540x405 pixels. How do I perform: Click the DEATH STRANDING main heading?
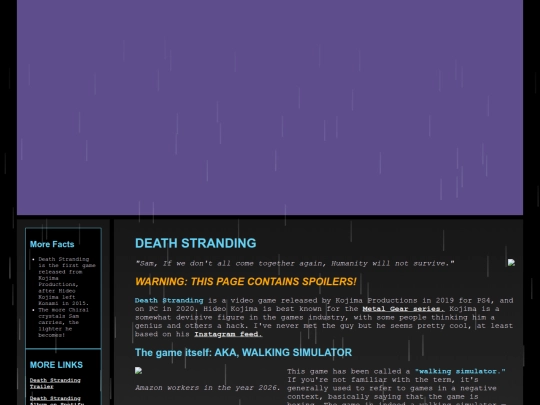tap(196, 243)
